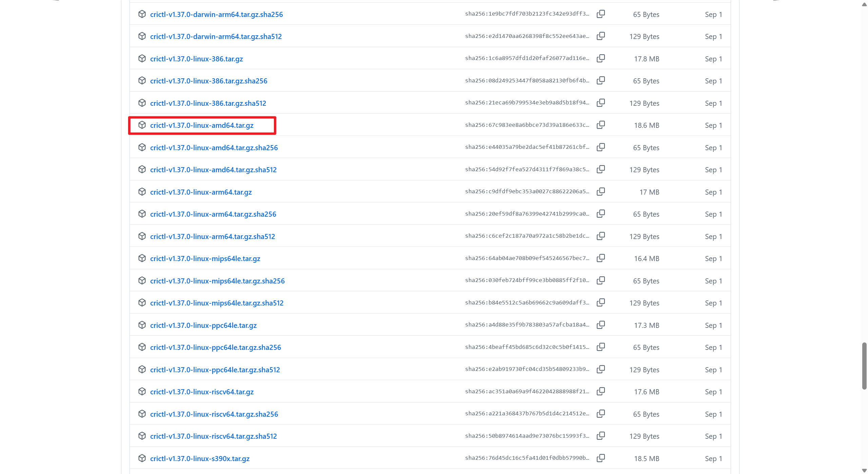
Task: Copy hash for crictl-v1.37.0-linux-arm64.tar.gz
Action: pyautogui.click(x=600, y=192)
